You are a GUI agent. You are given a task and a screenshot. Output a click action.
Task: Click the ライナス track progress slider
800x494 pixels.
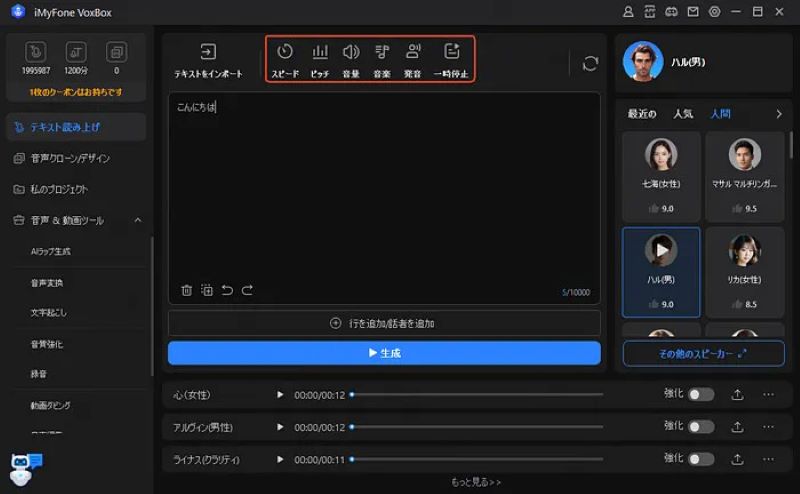click(x=476, y=459)
